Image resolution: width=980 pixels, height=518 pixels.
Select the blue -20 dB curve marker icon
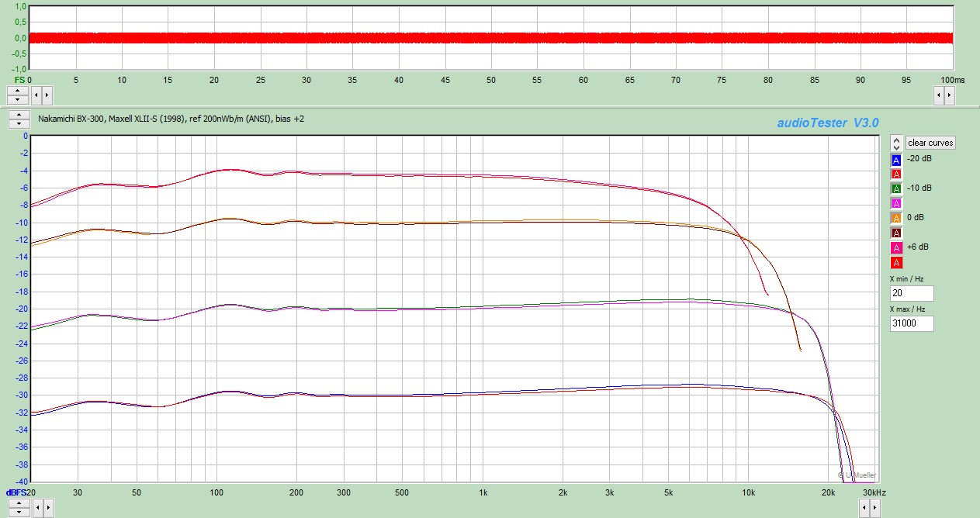[895, 159]
